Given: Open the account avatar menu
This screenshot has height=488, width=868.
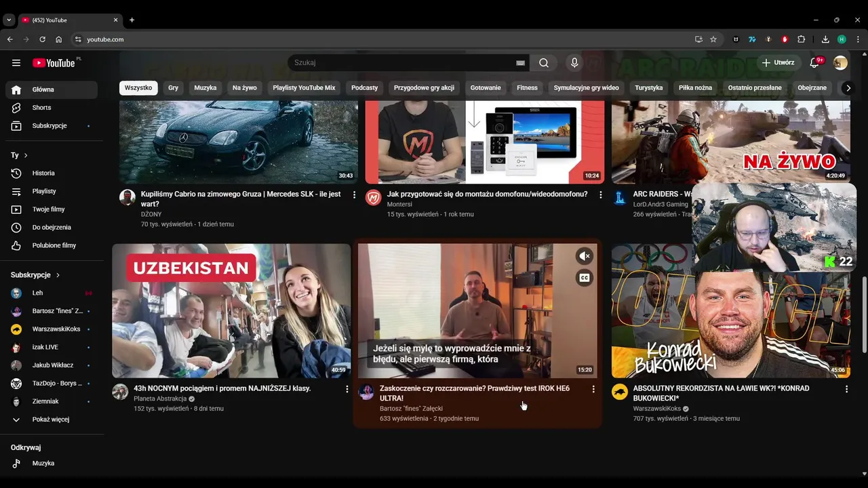Looking at the screenshot, I should click(840, 63).
